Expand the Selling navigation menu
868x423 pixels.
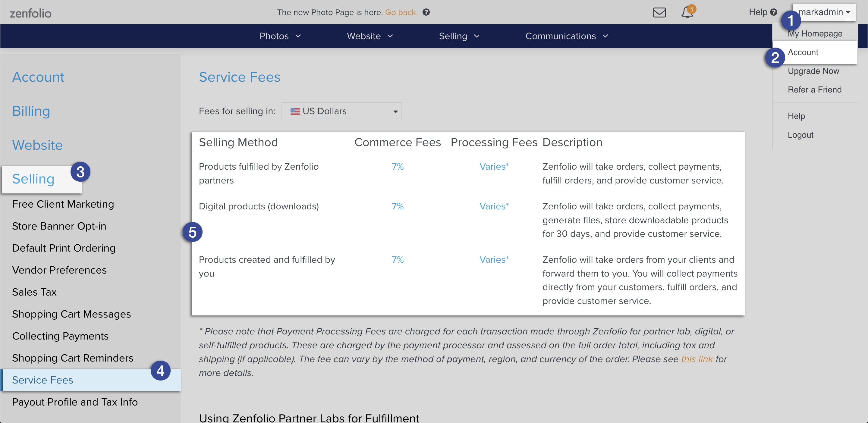[459, 36]
